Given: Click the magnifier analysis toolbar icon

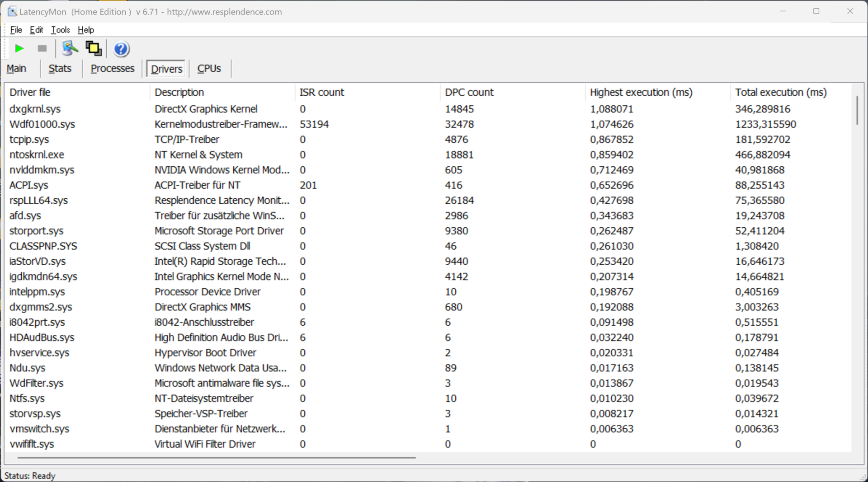Looking at the screenshot, I should click(70, 48).
